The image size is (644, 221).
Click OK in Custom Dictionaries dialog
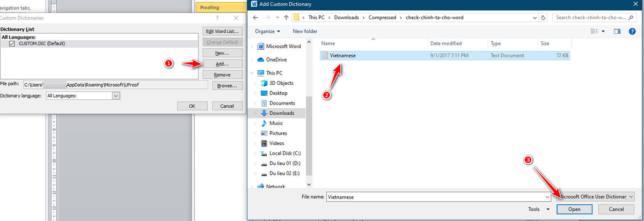[192, 106]
